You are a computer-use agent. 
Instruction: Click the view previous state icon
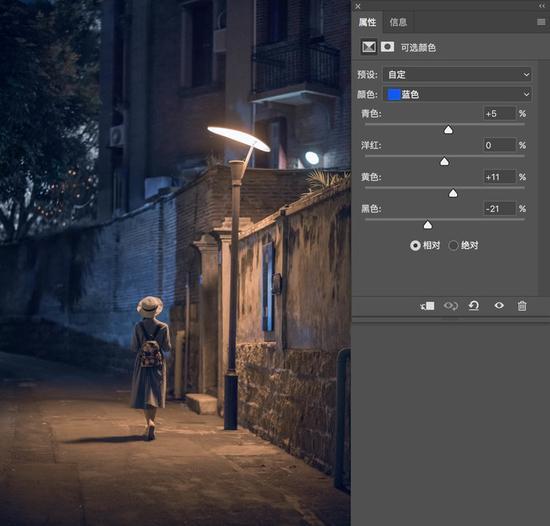pos(451,306)
